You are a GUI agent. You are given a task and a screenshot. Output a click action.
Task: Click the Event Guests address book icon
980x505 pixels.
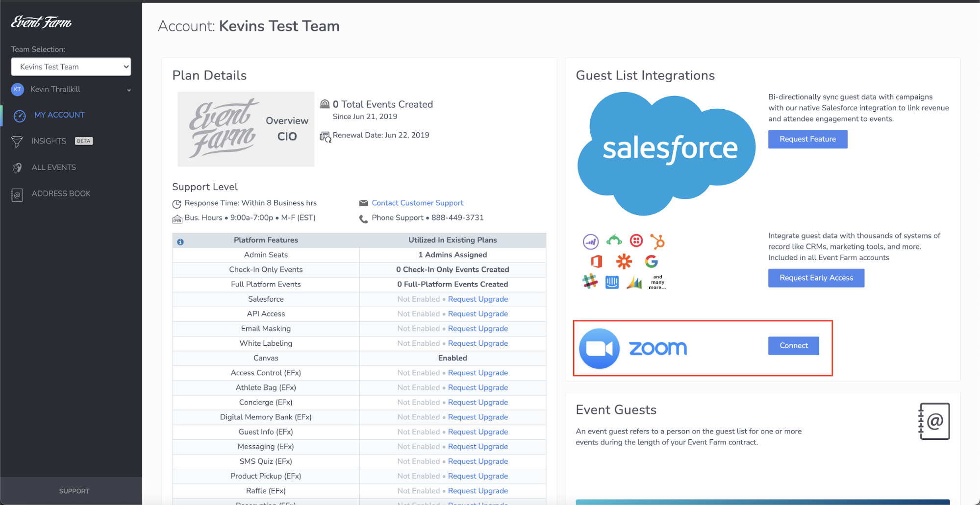(934, 421)
